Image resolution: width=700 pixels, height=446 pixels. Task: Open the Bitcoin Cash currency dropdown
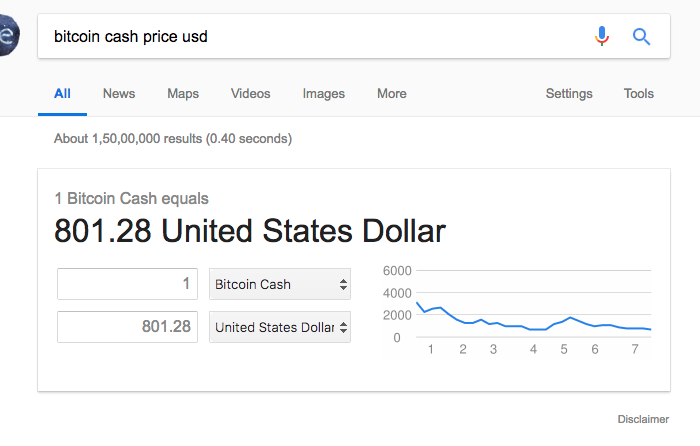280,284
